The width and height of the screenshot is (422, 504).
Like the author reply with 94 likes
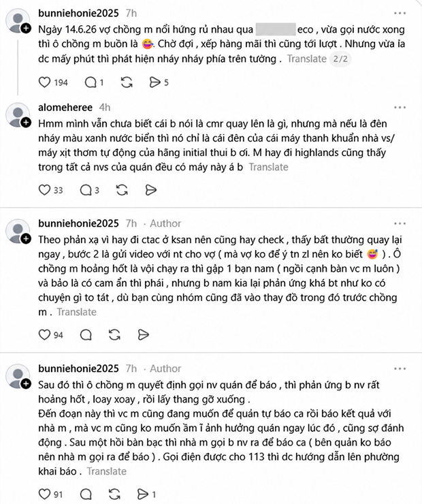click(44, 334)
